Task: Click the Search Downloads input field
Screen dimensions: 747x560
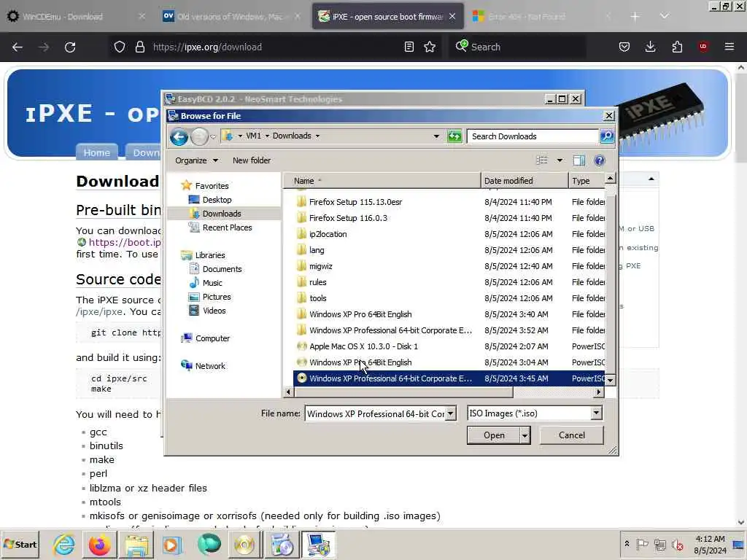Action: point(533,136)
